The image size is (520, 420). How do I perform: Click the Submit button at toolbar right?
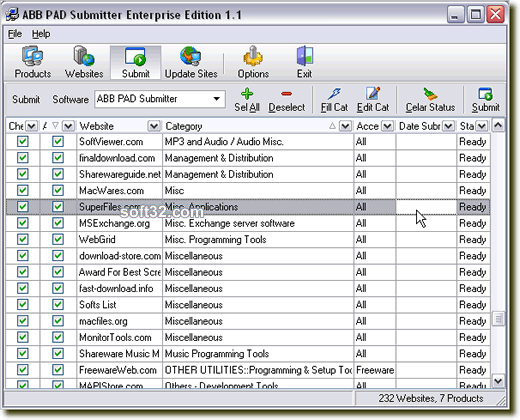click(x=485, y=100)
